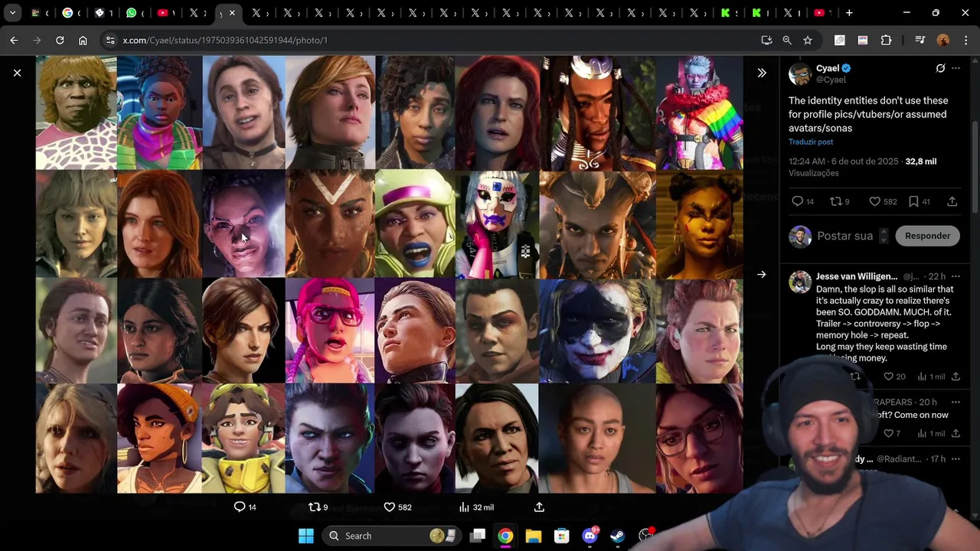Open the tab search dropdown
Viewport: 980px width, 551px height.
coord(13,13)
